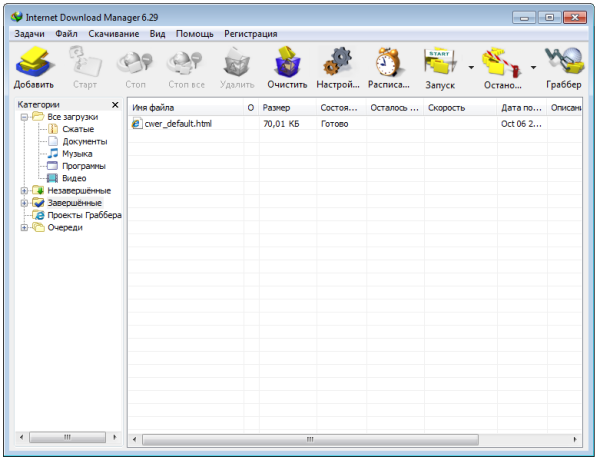Open dropdown arrow next to Остановить
This screenshot has width=600, height=460.
pos(533,68)
